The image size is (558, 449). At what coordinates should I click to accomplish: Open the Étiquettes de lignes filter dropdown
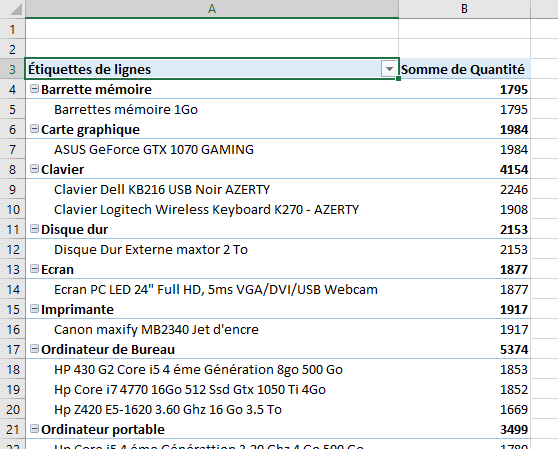click(389, 69)
